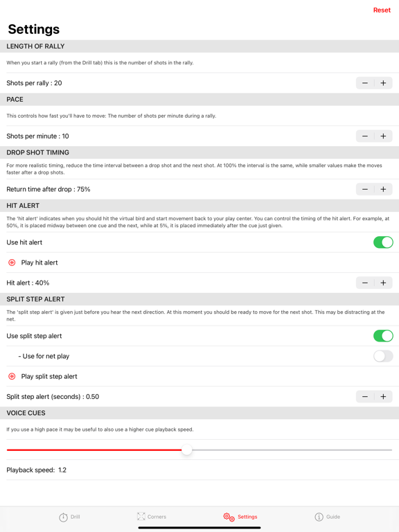This screenshot has width=399, height=532.
Task: Tap the Play hit alert sound icon
Action: [12, 263]
